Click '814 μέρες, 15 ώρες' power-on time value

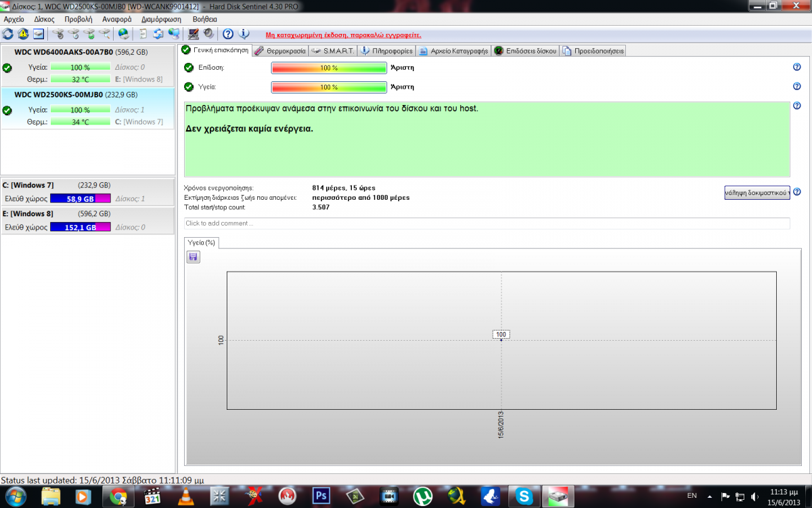344,188
